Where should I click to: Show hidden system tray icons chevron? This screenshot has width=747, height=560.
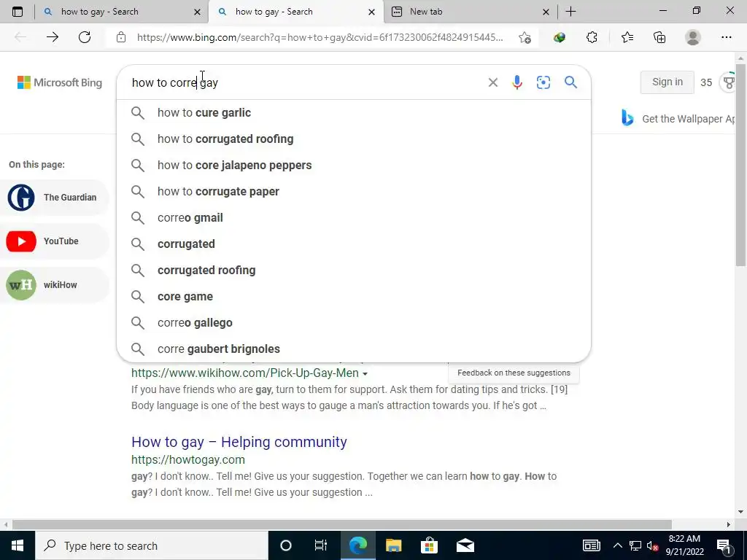coord(617,545)
